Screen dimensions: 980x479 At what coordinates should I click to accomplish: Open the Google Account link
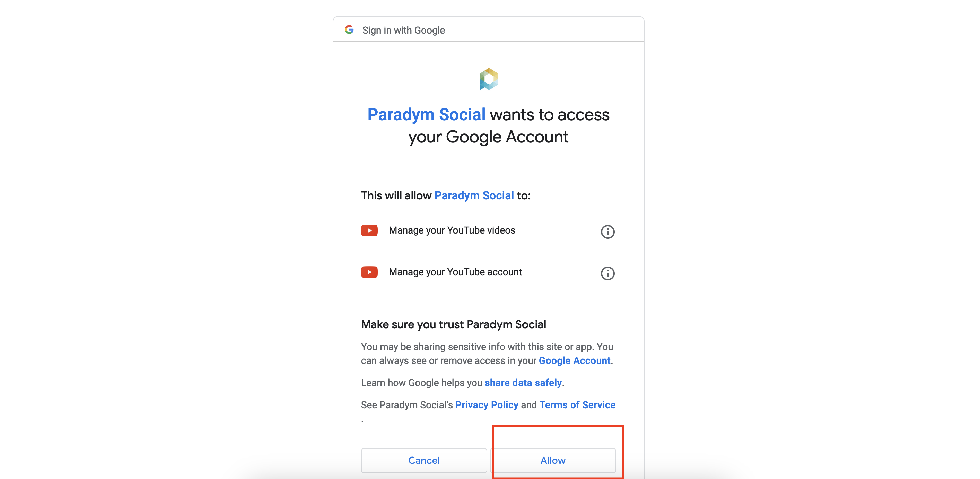coord(575,361)
